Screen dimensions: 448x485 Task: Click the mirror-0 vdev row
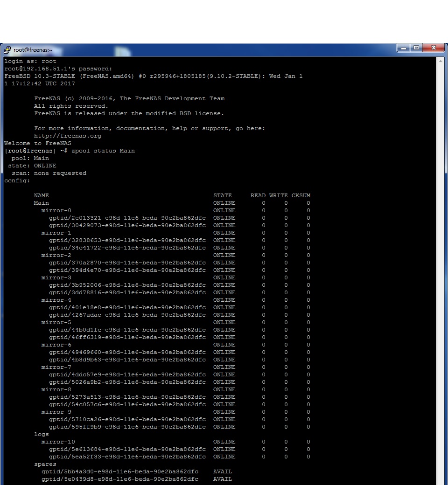175,211
